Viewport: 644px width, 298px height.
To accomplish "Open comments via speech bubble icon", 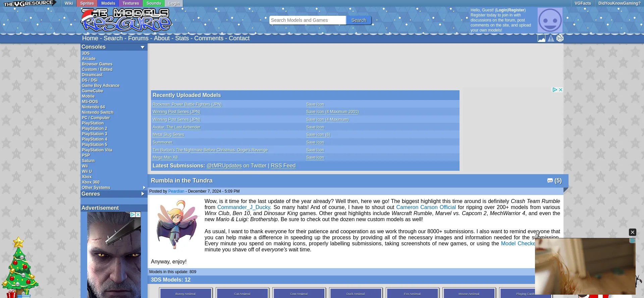I will click(x=550, y=181).
